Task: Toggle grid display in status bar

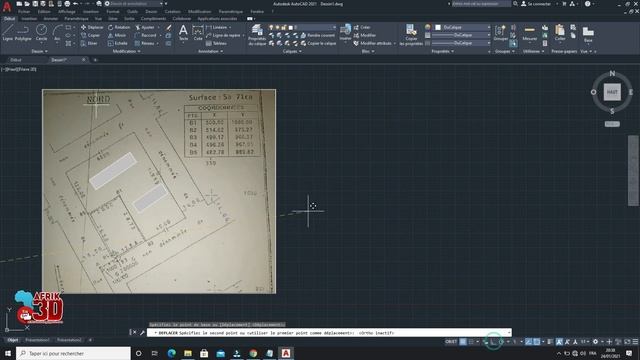Action: tap(463, 342)
